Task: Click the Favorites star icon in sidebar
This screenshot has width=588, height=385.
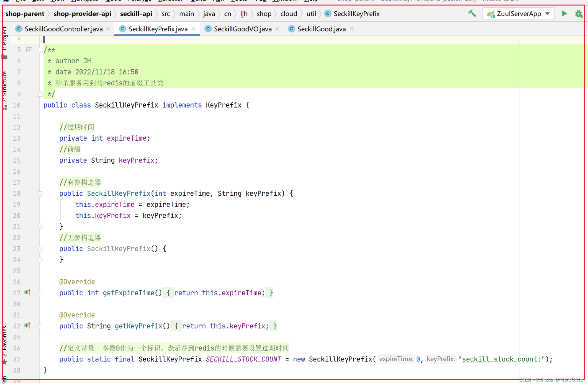Action: 4,362
